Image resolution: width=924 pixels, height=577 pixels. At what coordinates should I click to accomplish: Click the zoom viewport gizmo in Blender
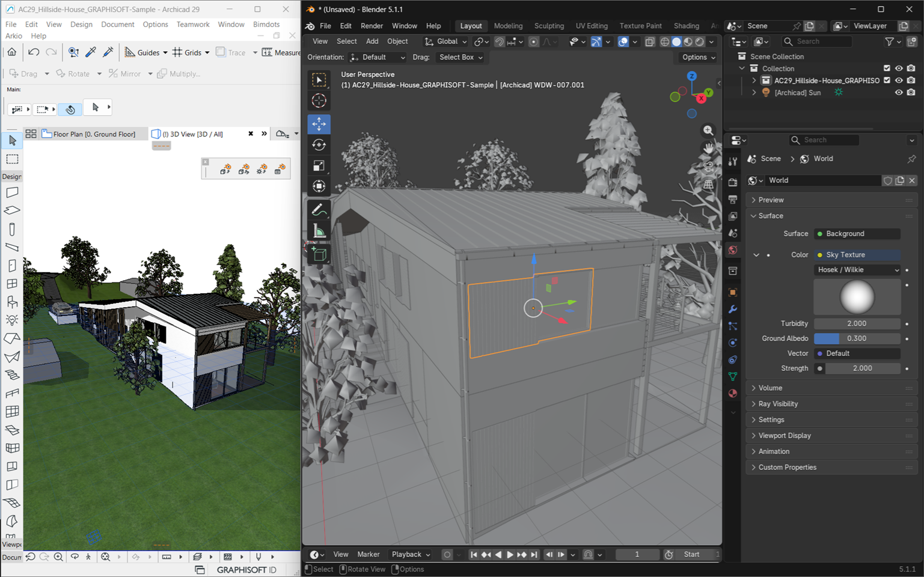click(709, 130)
